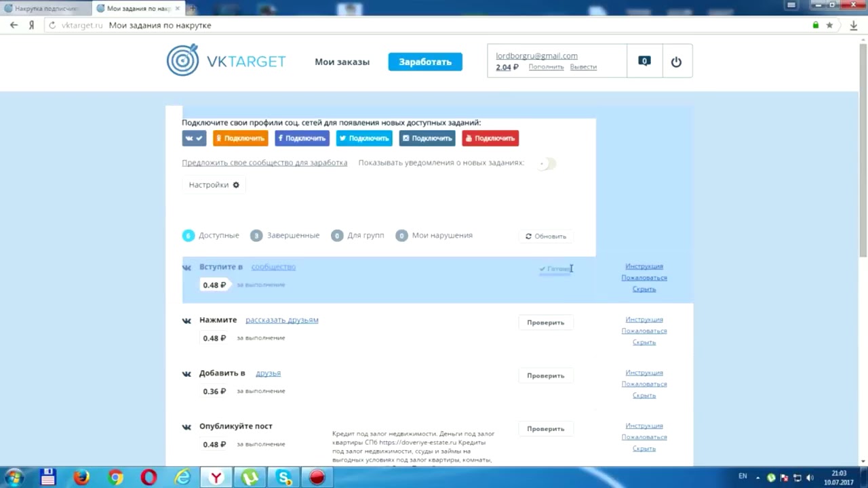Click the Вывести link
Screen dimensions: 868x488
click(x=583, y=67)
